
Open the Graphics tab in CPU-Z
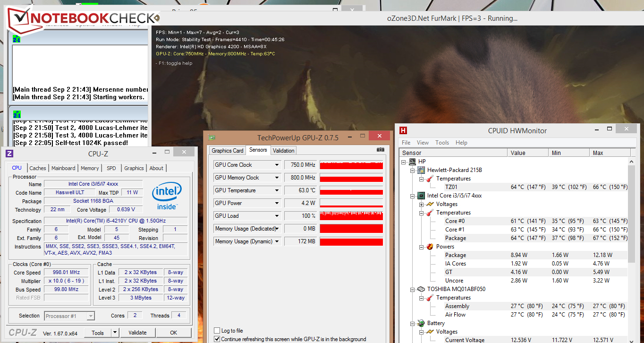pyautogui.click(x=134, y=168)
